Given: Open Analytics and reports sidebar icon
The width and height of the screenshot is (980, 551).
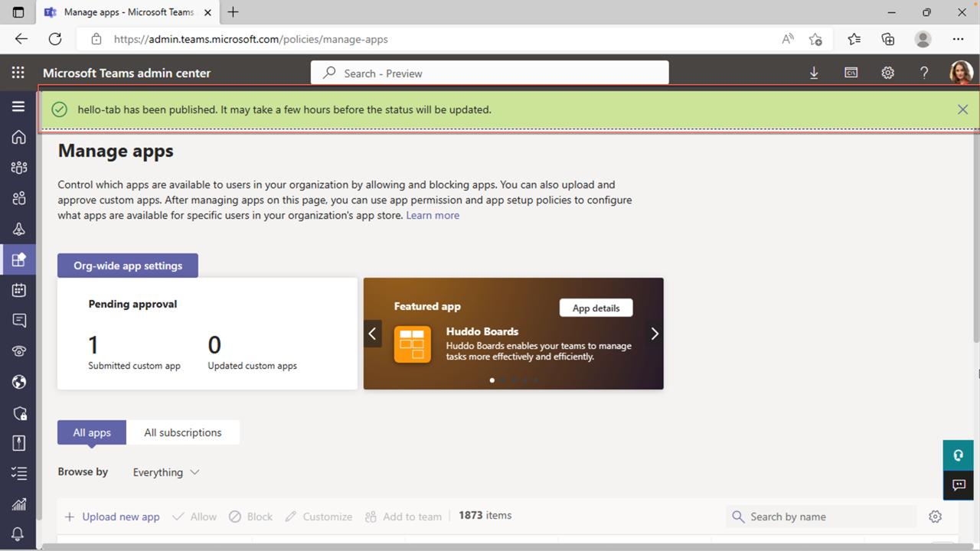Looking at the screenshot, I should (18, 504).
